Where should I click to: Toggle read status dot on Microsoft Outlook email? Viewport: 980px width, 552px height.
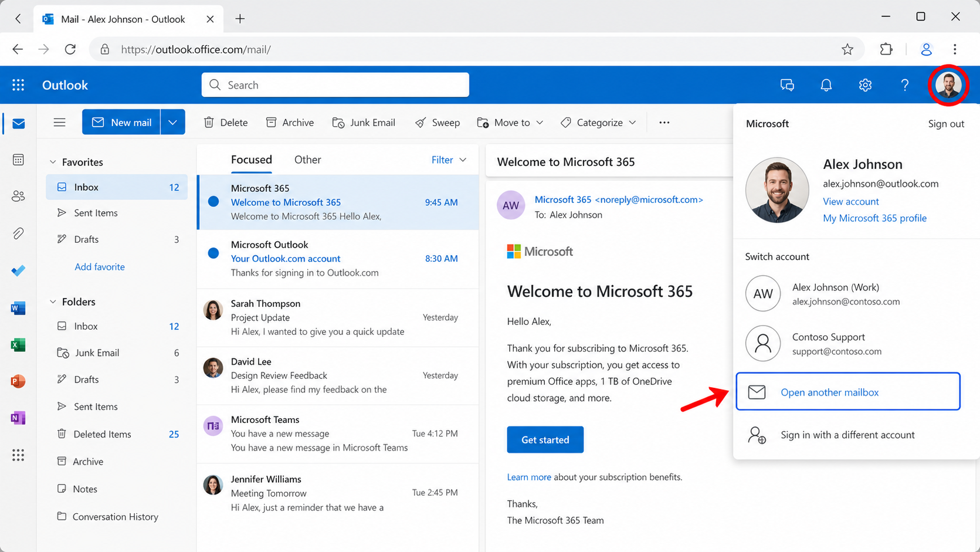[x=213, y=253]
